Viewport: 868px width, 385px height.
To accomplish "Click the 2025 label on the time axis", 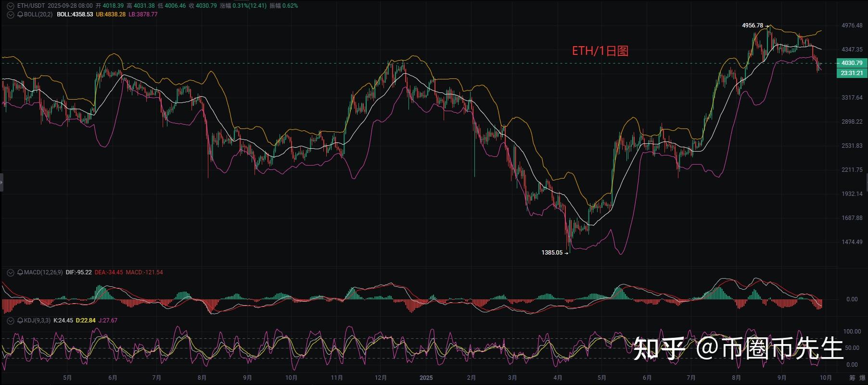I will 426,378.
